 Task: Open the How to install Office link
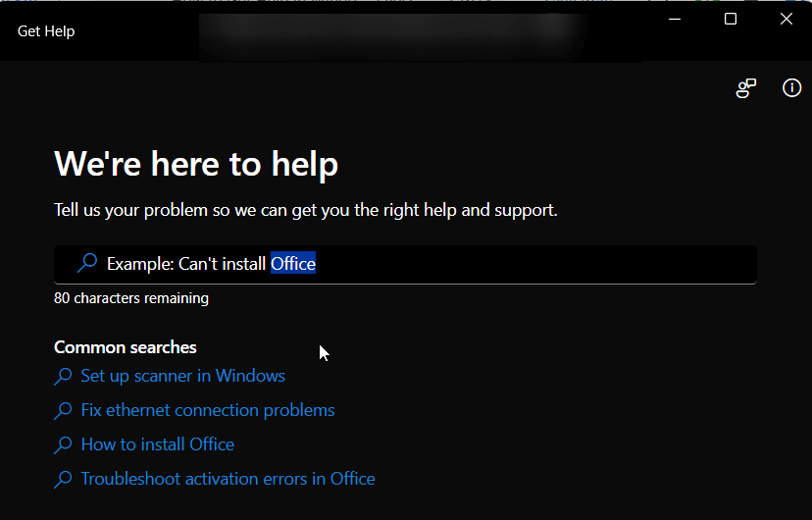[x=157, y=444]
